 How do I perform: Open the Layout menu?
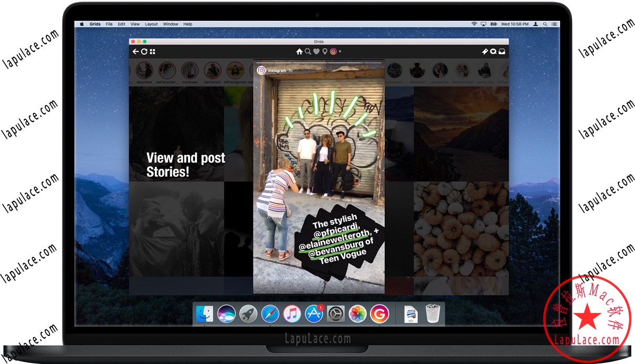(151, 24)
